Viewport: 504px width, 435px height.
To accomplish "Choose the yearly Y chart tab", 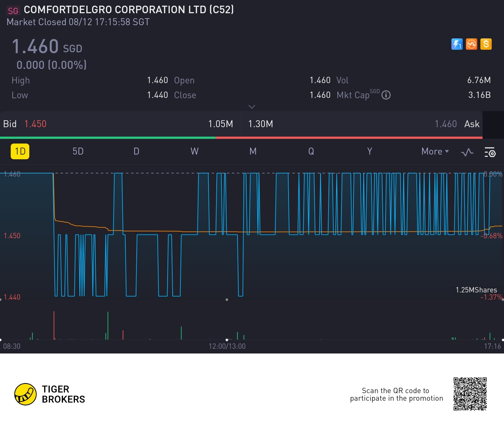I will [369, 151].
